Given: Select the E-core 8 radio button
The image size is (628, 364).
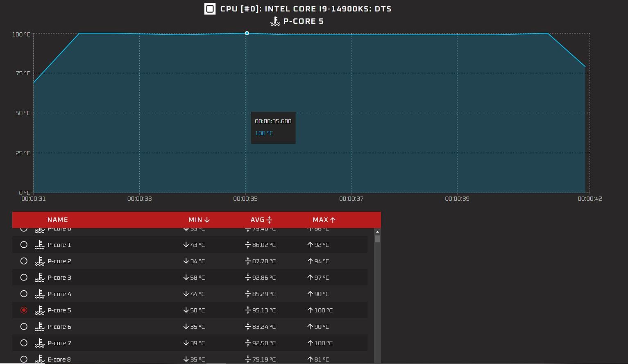Looking at the screenshot, I should click(24, 359).
